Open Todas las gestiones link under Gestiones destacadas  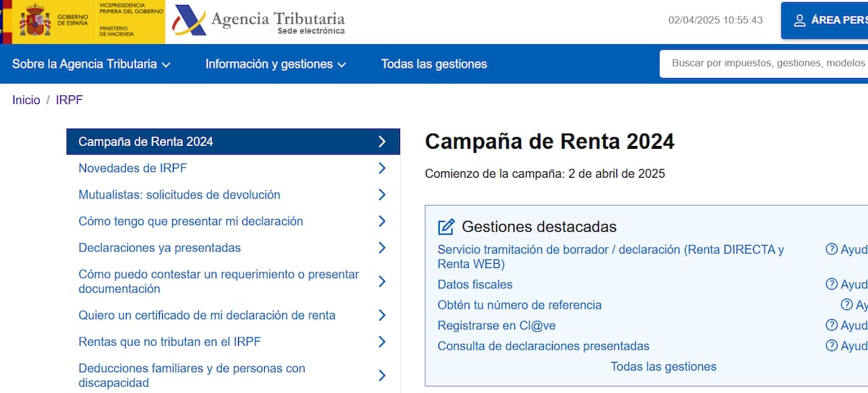[663, 367]
